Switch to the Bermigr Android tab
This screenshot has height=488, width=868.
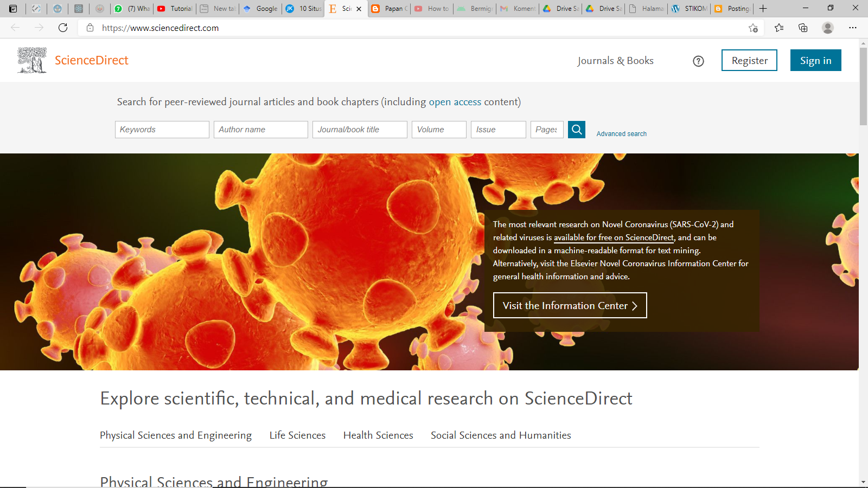(x=475, y=8)
